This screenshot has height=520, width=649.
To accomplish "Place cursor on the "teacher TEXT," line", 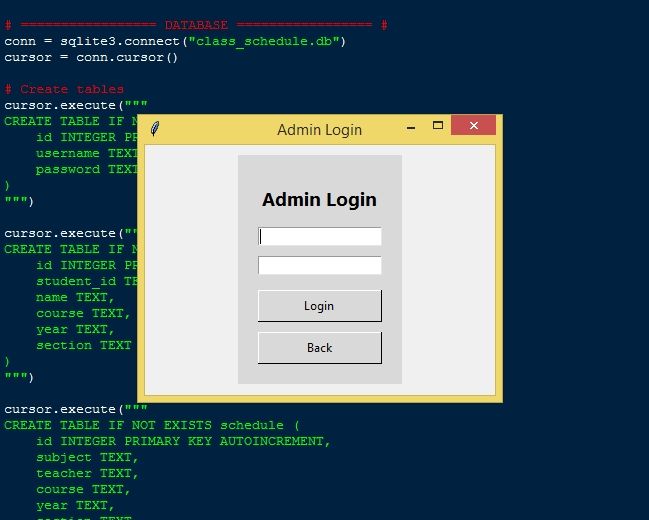I will point(87,473).
